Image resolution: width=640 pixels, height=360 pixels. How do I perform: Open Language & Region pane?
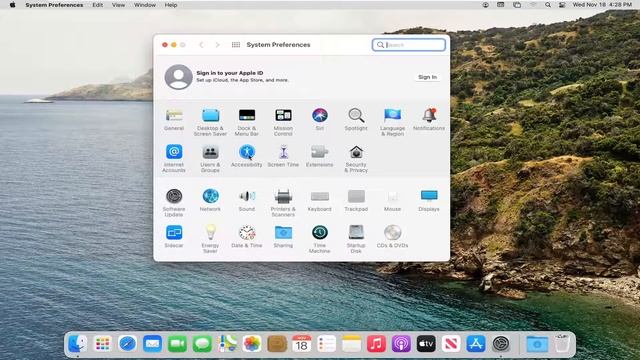(x=393, y=122)
